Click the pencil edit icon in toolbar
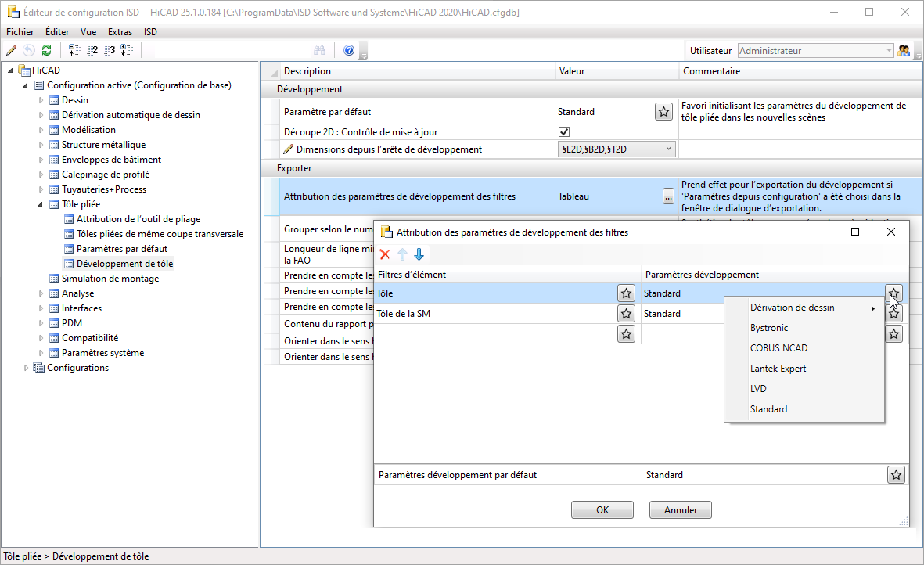 (x=11, y=50)
